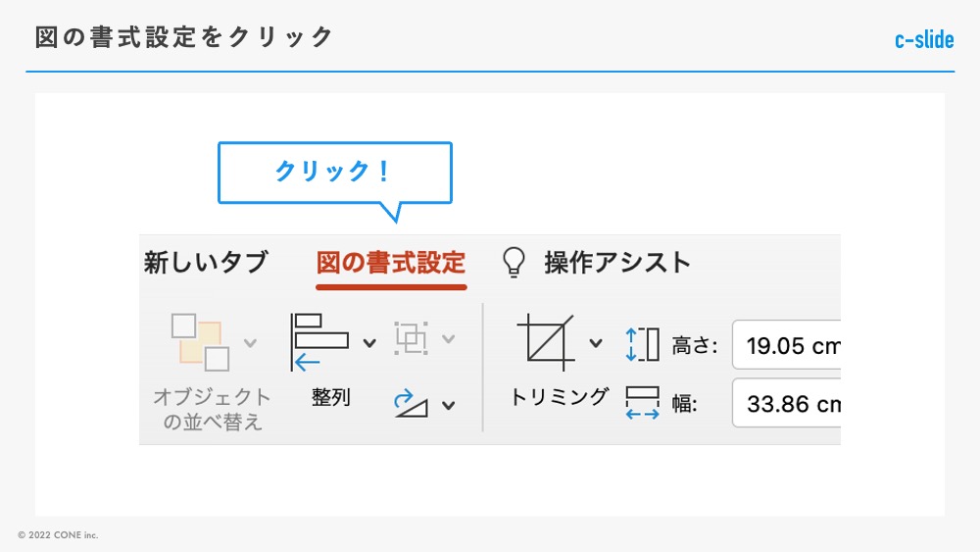Click the c-slide logo
Screen dimensions: 980x552
tap(923, 40)
